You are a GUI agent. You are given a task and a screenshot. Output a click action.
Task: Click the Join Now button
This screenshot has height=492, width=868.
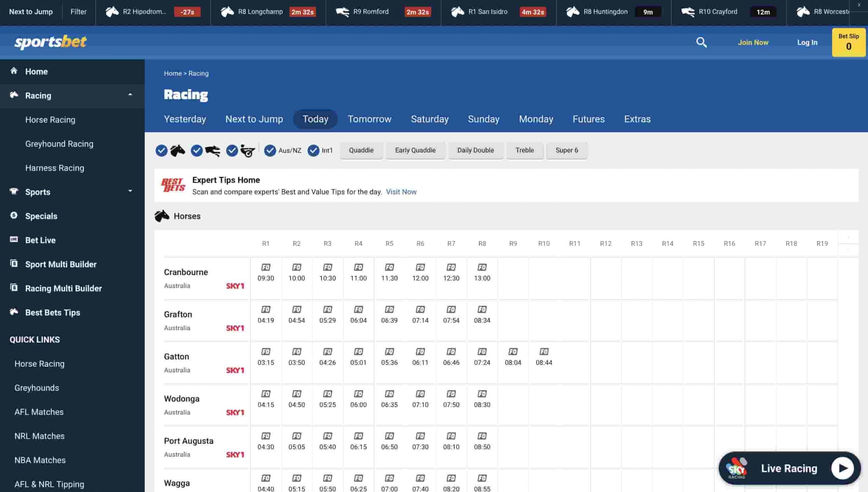point(753,42)
